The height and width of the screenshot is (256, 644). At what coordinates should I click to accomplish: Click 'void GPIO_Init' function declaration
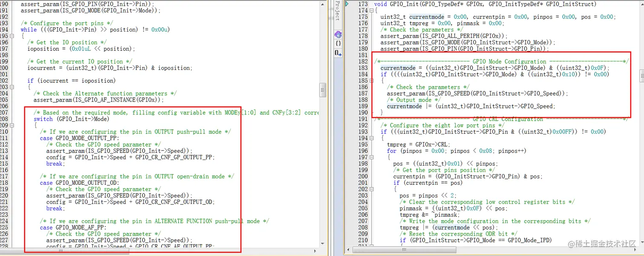point(485,4)
